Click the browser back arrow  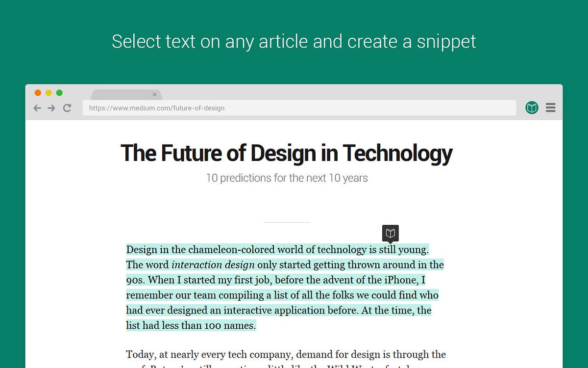tap(37, 108)
